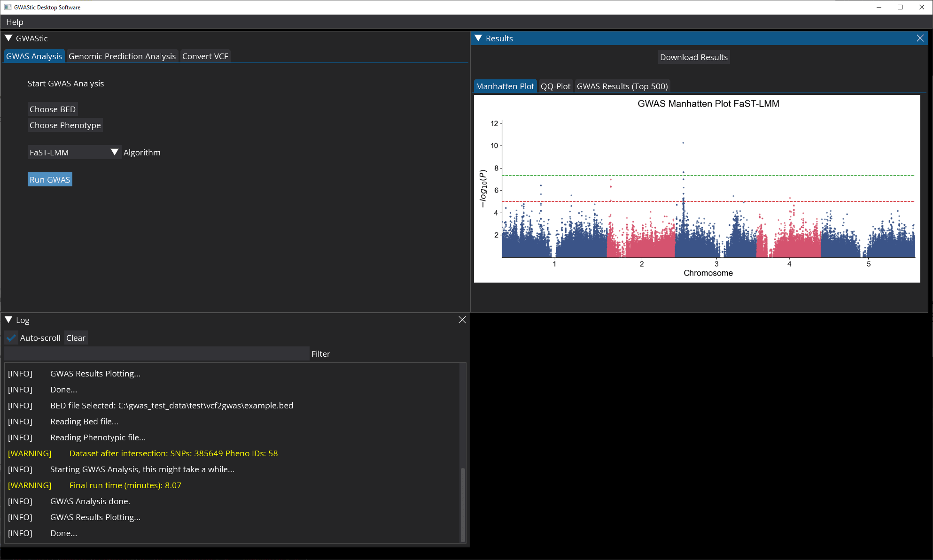Click the Clear log button

[x=75, y=338]
